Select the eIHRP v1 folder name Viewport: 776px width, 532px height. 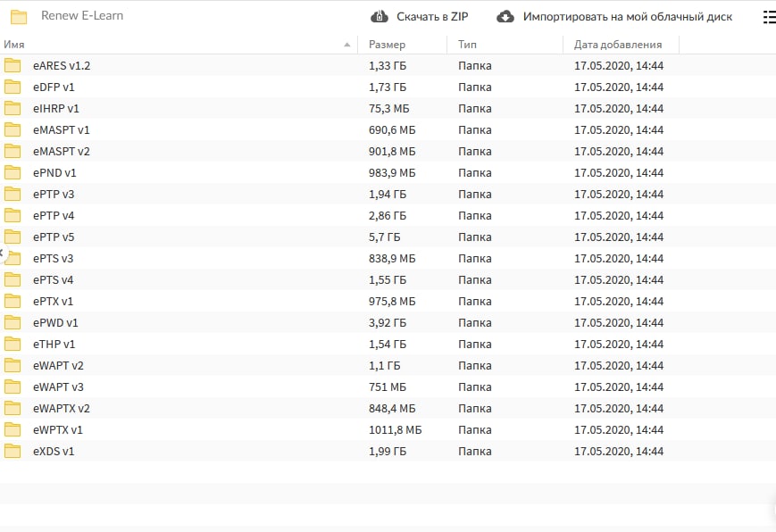56,108
